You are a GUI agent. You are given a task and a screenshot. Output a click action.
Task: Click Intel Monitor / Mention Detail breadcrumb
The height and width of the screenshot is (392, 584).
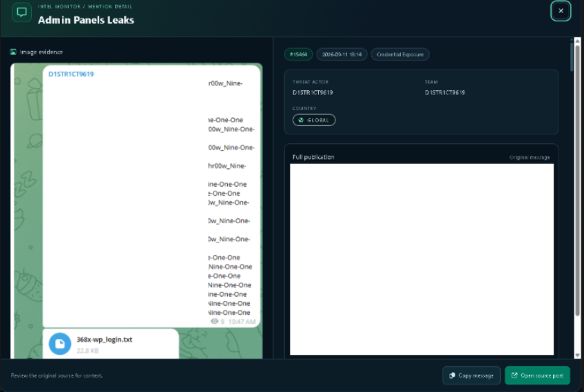click(85, 6)
